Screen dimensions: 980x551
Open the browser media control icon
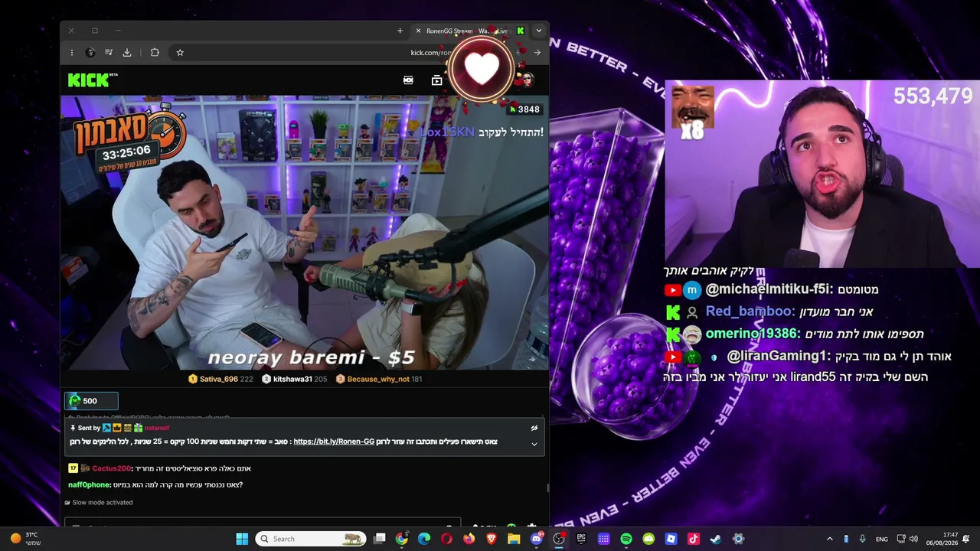coord(109,52)
